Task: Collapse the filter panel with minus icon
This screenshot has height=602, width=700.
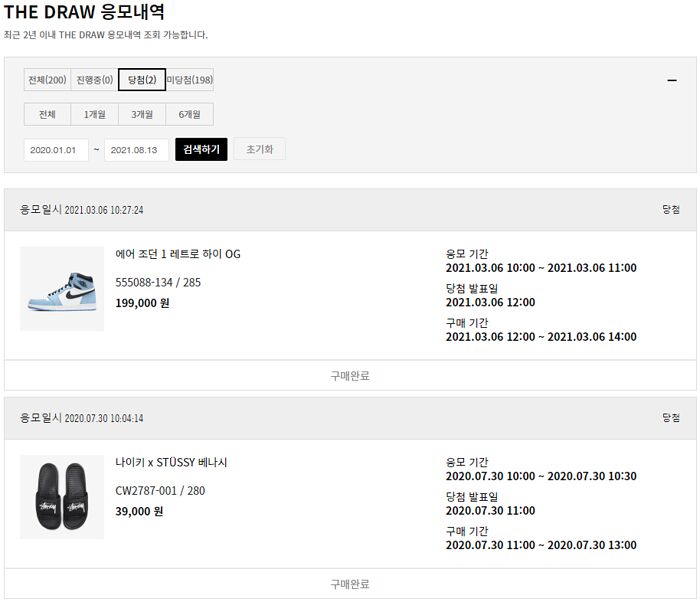Action: pos(672,80)
